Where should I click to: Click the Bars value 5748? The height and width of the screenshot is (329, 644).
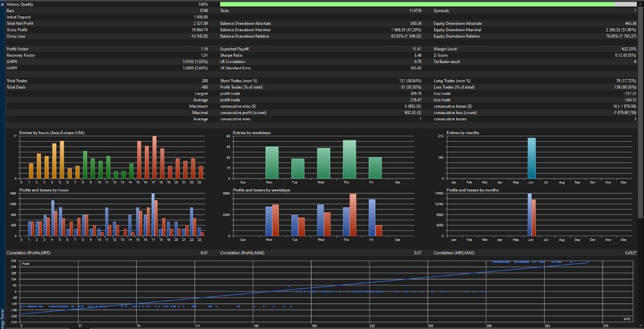204,11
